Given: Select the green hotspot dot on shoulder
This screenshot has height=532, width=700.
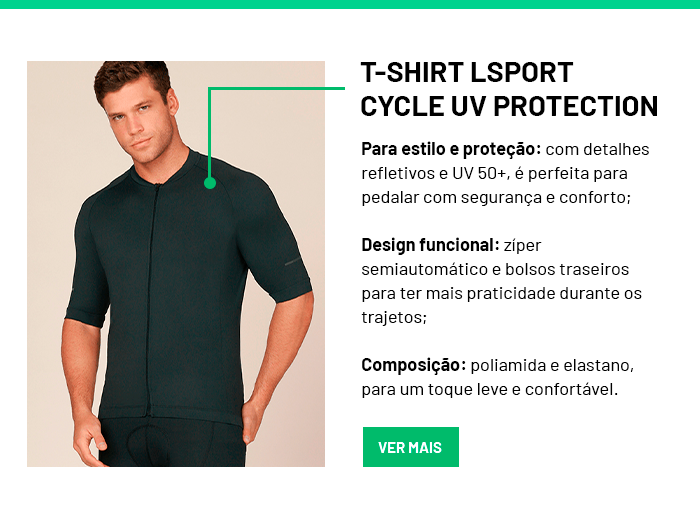Looking at the screenshot, I should 210,183.
